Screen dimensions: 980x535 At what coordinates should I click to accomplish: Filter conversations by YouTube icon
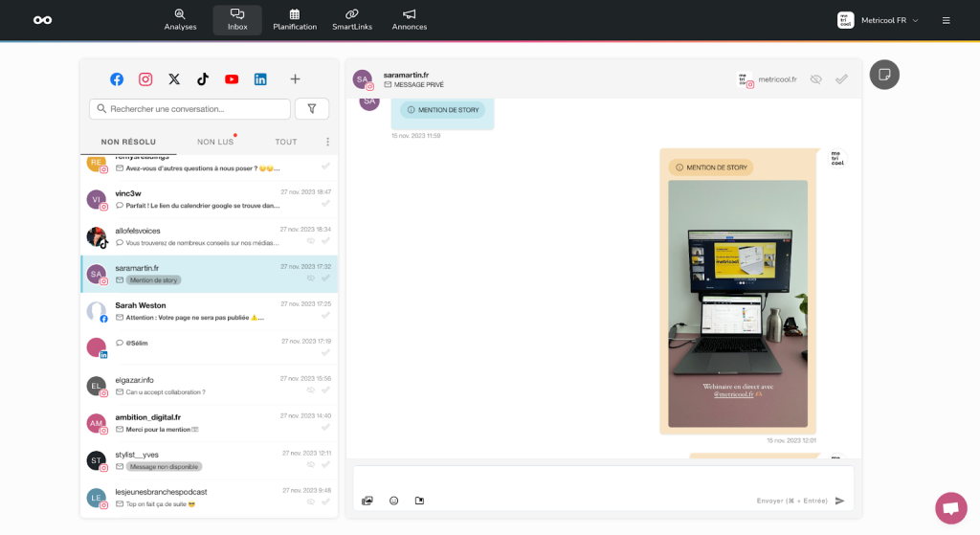point(232,79)
